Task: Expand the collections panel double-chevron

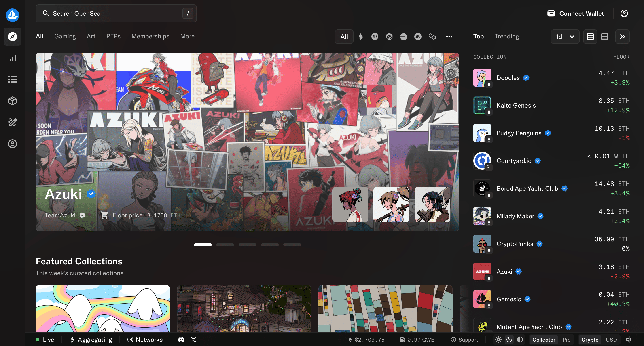Action: [x=622, y=37]
